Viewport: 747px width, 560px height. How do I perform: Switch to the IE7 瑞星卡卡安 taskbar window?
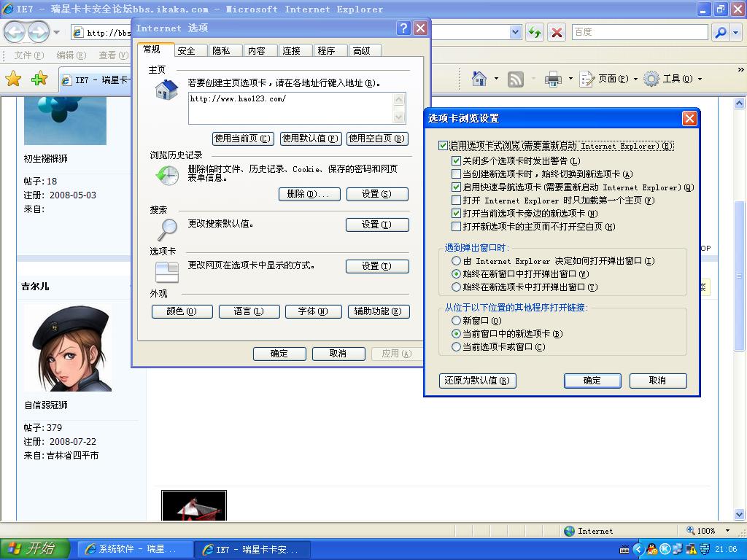pos(252,550)
